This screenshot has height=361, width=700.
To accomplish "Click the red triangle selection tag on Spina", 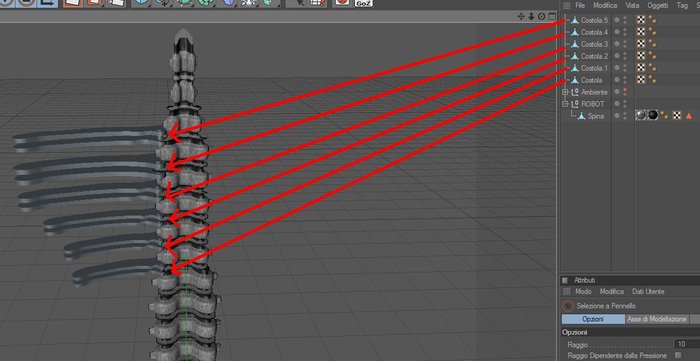I will (x=689, y=116).
